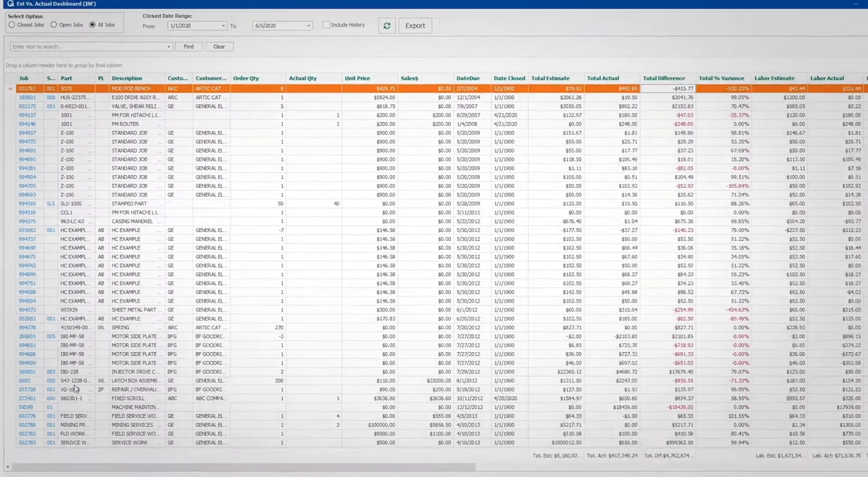Sort by the PL column header

[102, 79]
